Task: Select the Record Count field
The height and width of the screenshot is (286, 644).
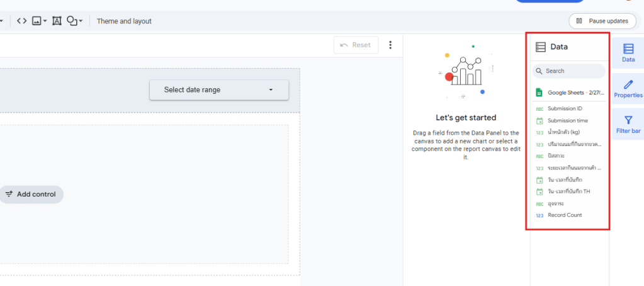Action: tap(565, 215)
